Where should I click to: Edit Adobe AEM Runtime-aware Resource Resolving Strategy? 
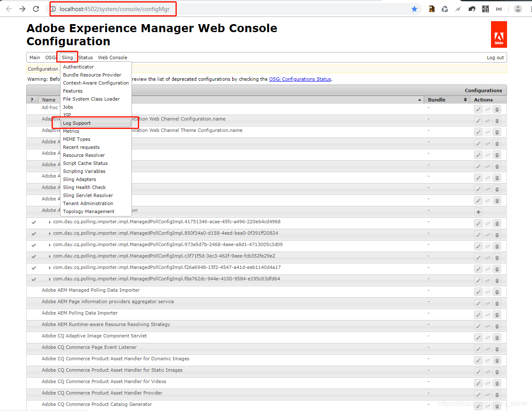pos(478,326)
